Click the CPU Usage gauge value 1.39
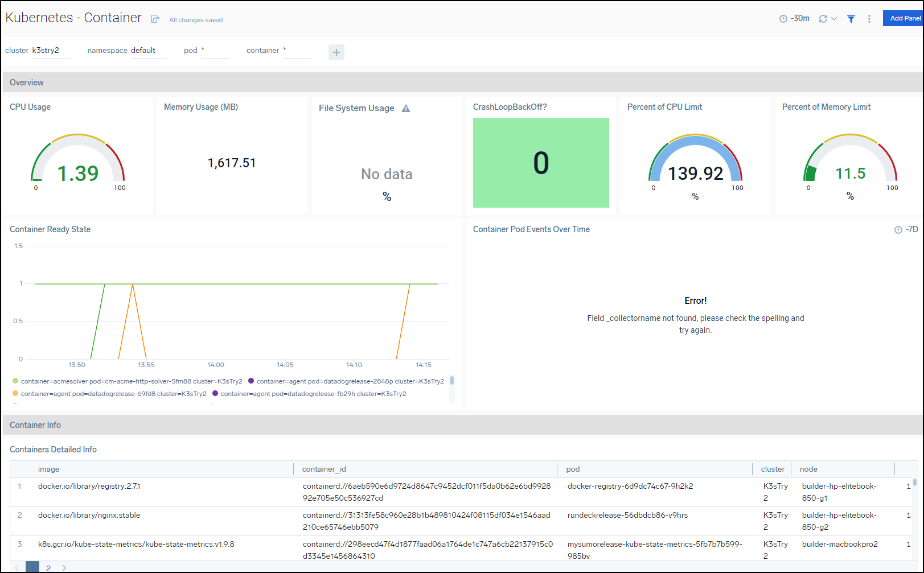 click(78, 173)
